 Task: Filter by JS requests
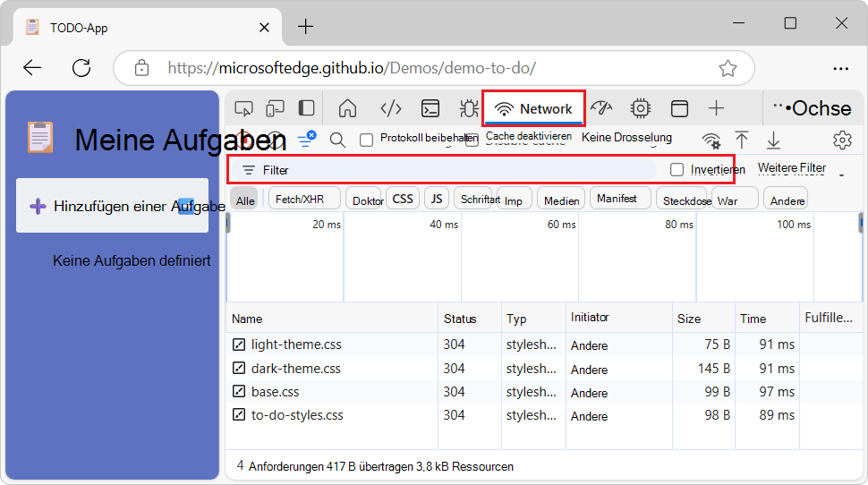(x=437, y=199)
